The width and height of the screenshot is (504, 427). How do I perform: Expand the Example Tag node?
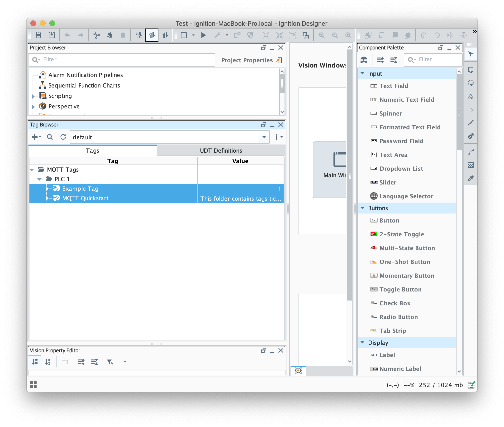(47, 189)
